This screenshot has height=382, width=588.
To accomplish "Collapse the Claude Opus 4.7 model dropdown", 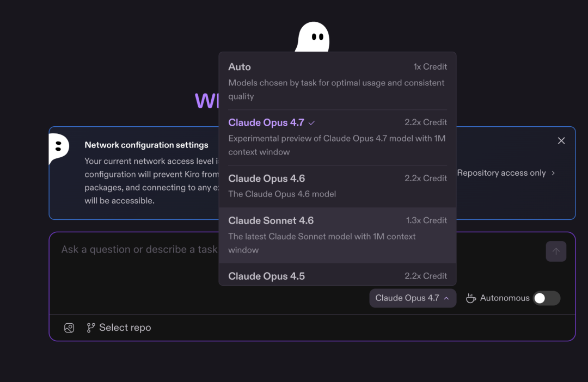I will (x=413, y=298).
